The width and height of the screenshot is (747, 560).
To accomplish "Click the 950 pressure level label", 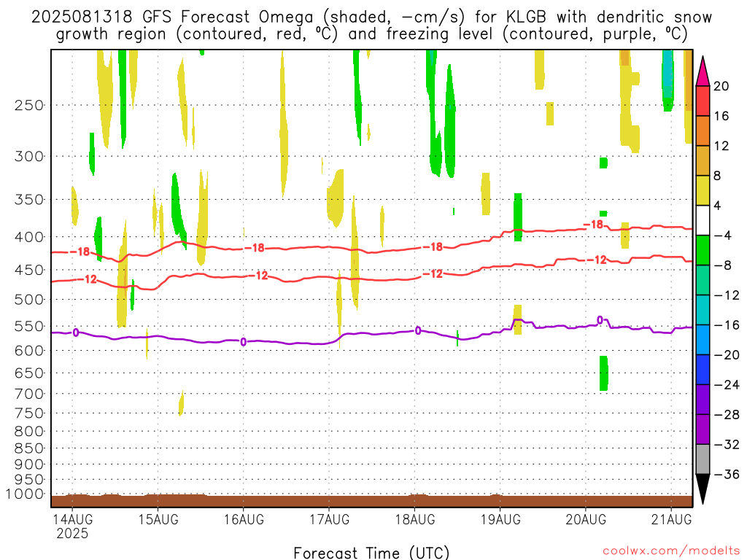I will click(29, 480).
